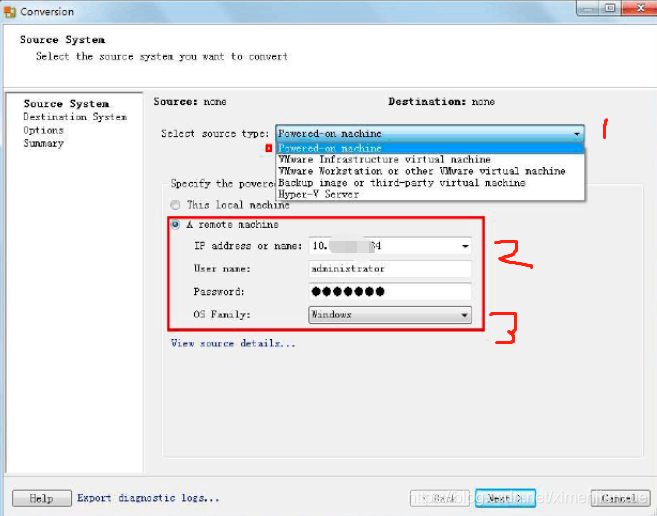657x516 pixels.
Task: Choose VMware Infrastructure virtual machine option
Action: [429, 159]
